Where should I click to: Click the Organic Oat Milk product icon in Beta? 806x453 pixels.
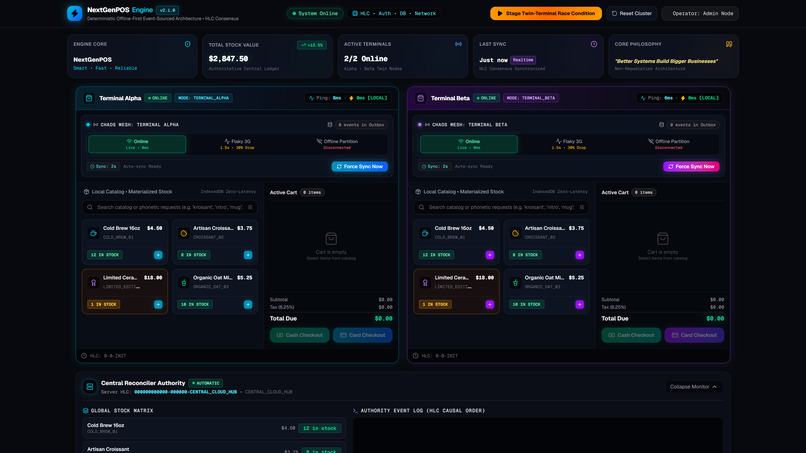click(x=515, y=283)
